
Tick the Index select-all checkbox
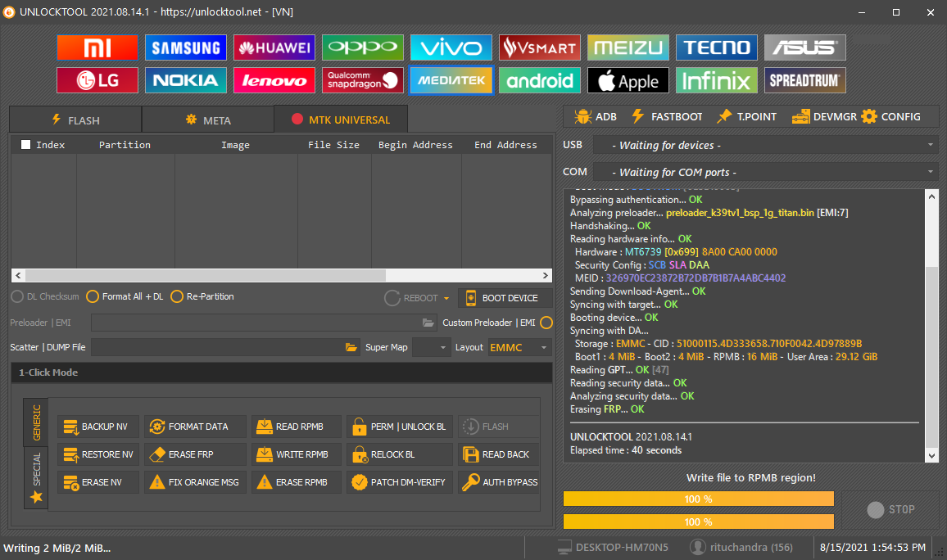tap(25, 145)
